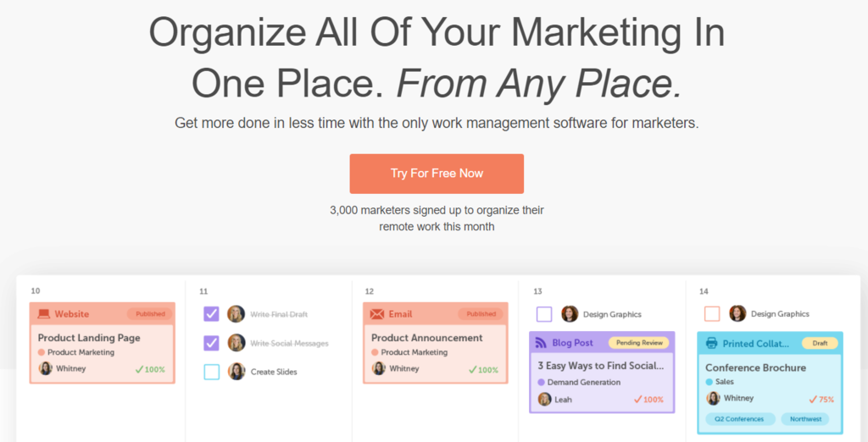Click the avatar beside Create Slides

(x=236, y=372)
